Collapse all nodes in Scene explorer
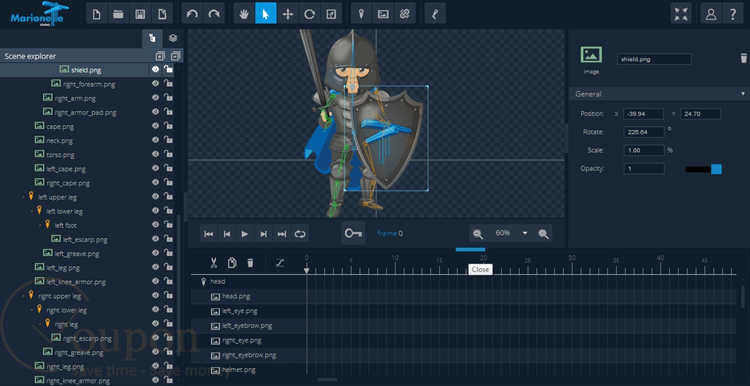Image resolution: width=750 pixels, height=386 pixels. point(176,56)
